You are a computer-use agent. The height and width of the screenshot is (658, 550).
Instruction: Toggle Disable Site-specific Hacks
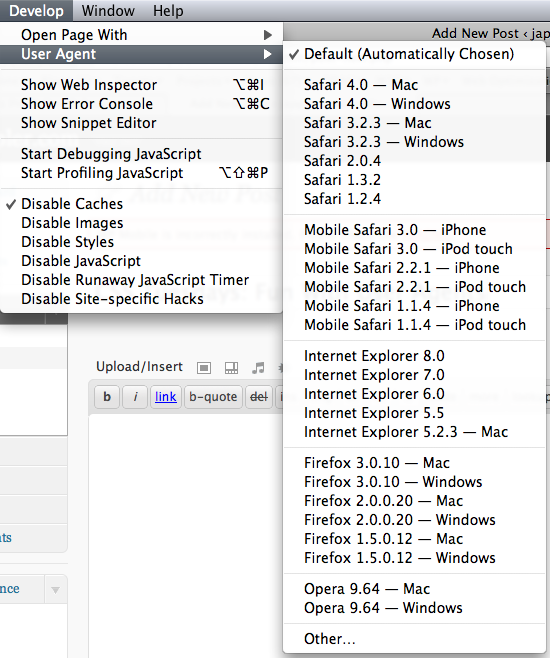click(141, 299)
